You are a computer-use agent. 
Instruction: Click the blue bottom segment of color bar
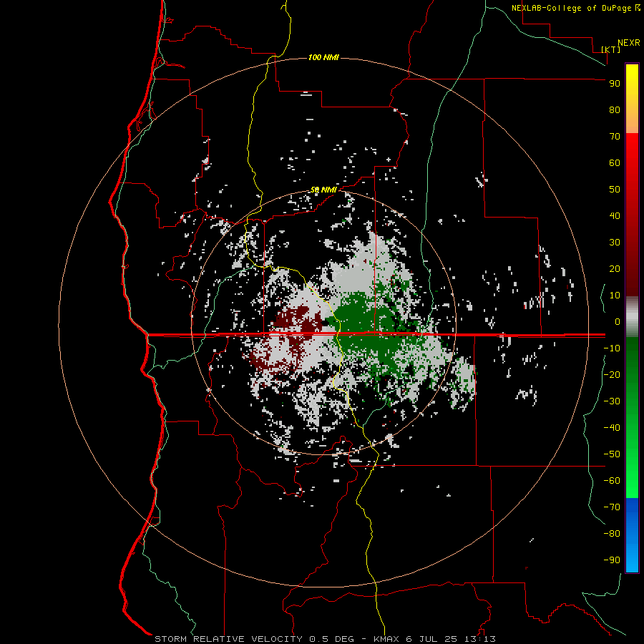click(x=632, y=535)
